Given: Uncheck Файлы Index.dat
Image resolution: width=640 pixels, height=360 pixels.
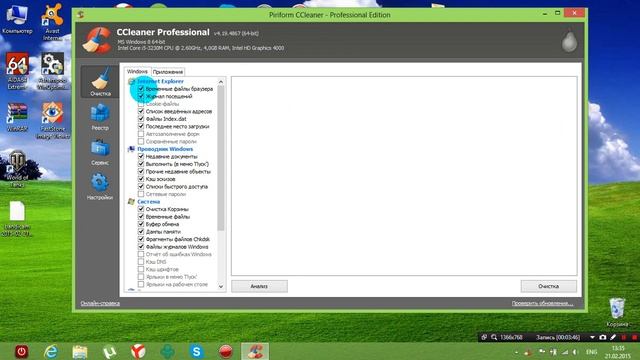Looking at the screenshot, I should click(141, 119).
